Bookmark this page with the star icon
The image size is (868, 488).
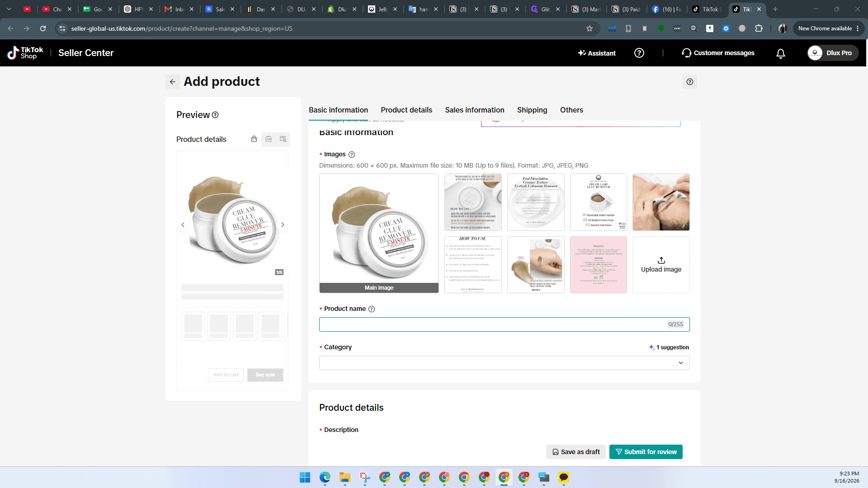point(589,28)
